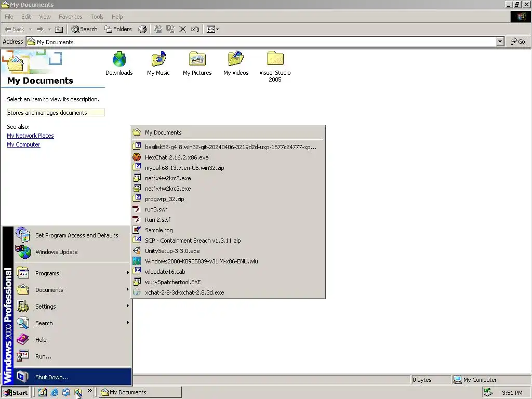Choose Shut Down... in Start menu

(73, 377)
